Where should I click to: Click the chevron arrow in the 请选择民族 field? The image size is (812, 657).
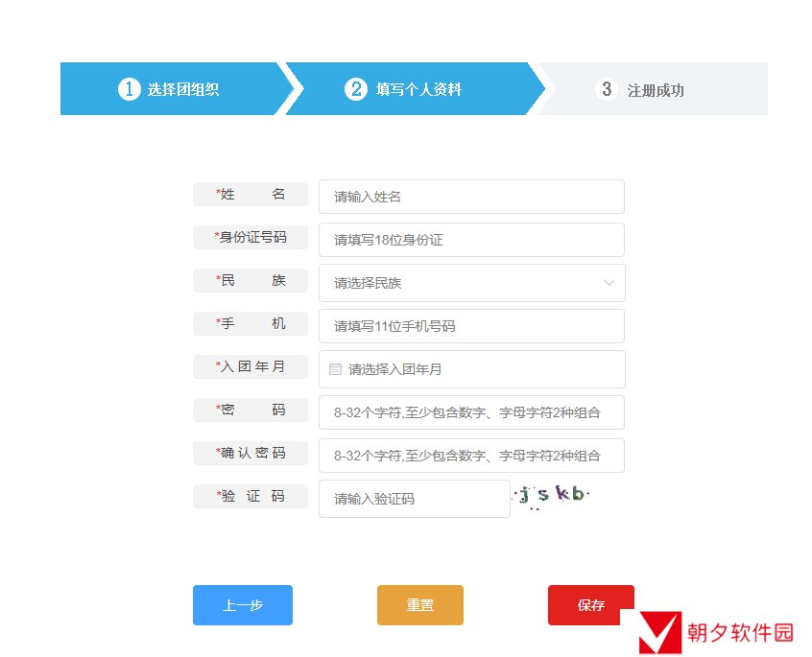(609, 283)
